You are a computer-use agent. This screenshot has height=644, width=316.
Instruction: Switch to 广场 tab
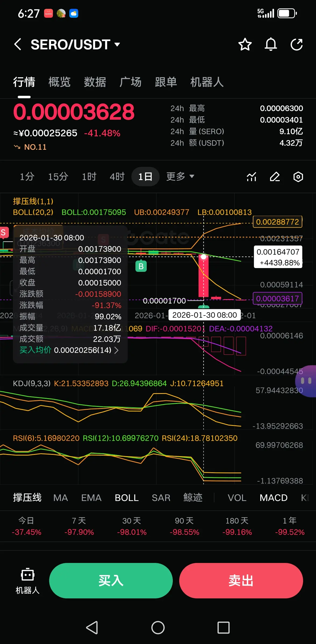[131, 82]
